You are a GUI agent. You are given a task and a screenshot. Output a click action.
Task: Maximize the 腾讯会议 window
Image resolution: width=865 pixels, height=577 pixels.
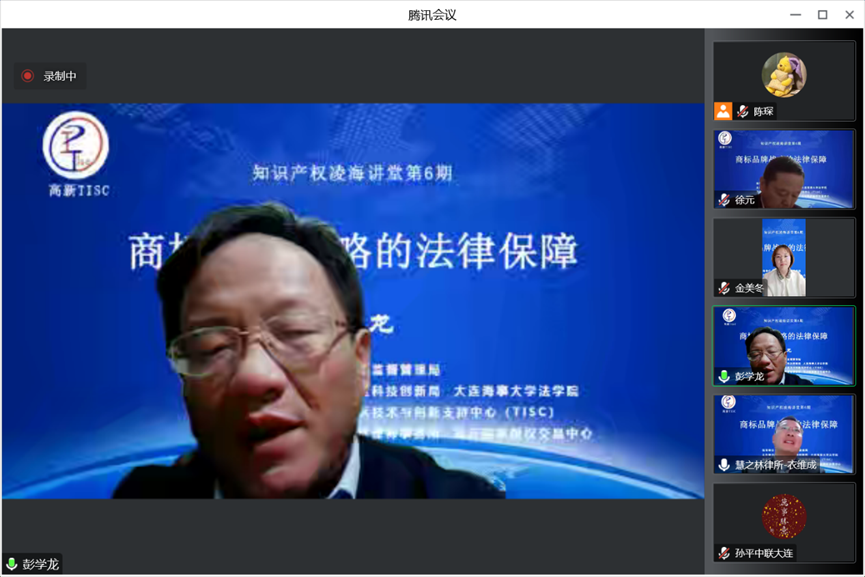(x=822, y=14)
